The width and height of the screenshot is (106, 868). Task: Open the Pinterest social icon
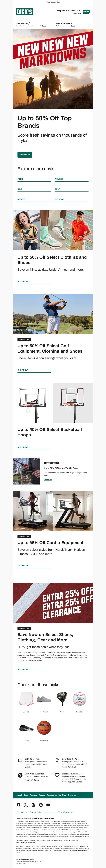(41, 805)
